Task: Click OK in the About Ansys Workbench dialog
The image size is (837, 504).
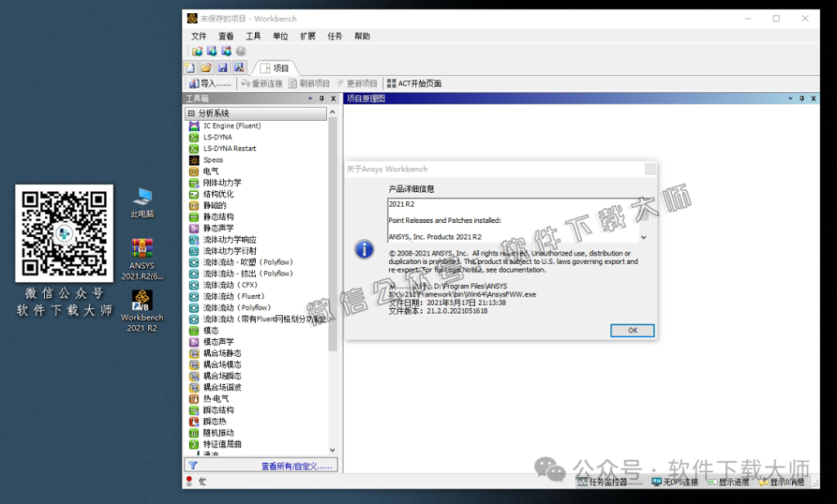Action: [632, 330]
